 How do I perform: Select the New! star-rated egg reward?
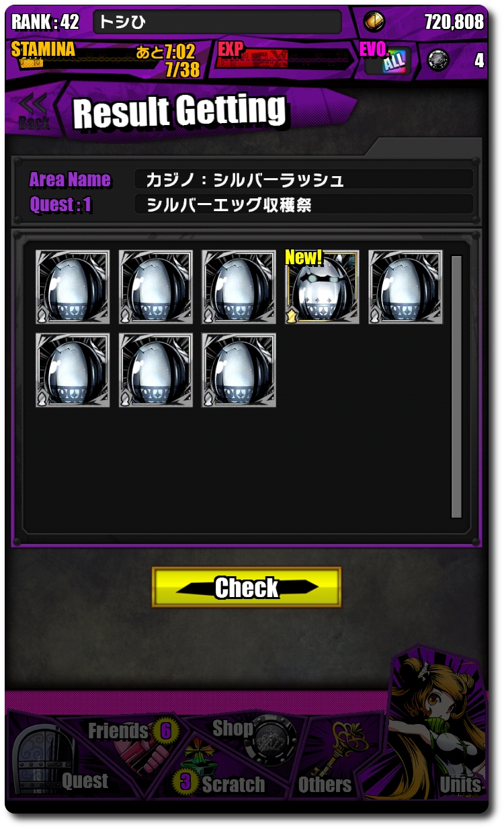pos(322,287)
